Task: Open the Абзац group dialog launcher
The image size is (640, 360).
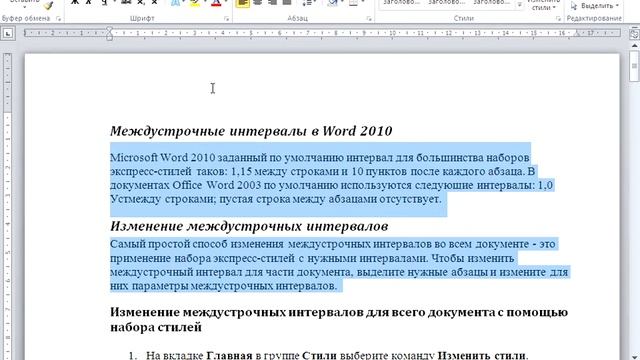Action: coord(369,19)
